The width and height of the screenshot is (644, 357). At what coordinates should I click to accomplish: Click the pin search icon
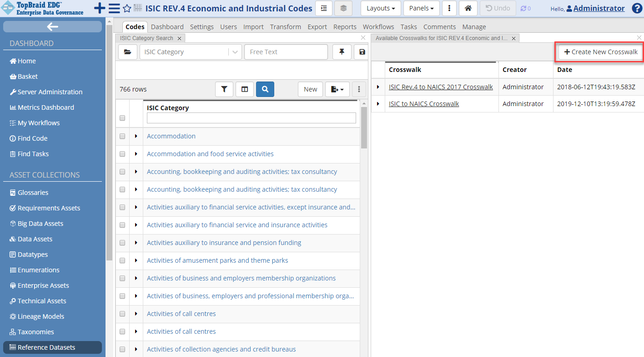click(342, 52)
